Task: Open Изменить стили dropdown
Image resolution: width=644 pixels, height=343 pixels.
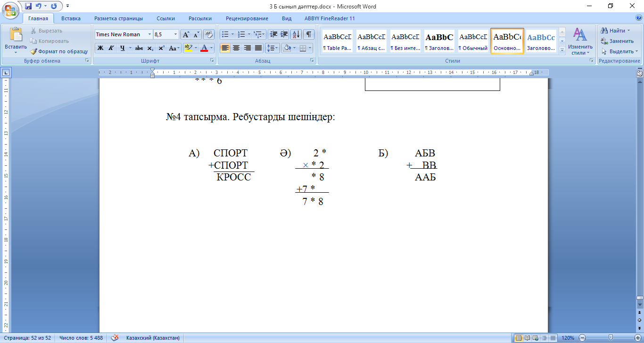Action: (580, 41)
